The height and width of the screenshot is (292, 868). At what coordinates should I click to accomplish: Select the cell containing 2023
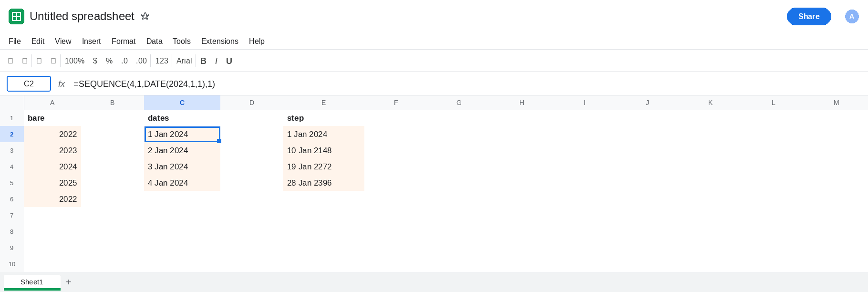[52, 150]
